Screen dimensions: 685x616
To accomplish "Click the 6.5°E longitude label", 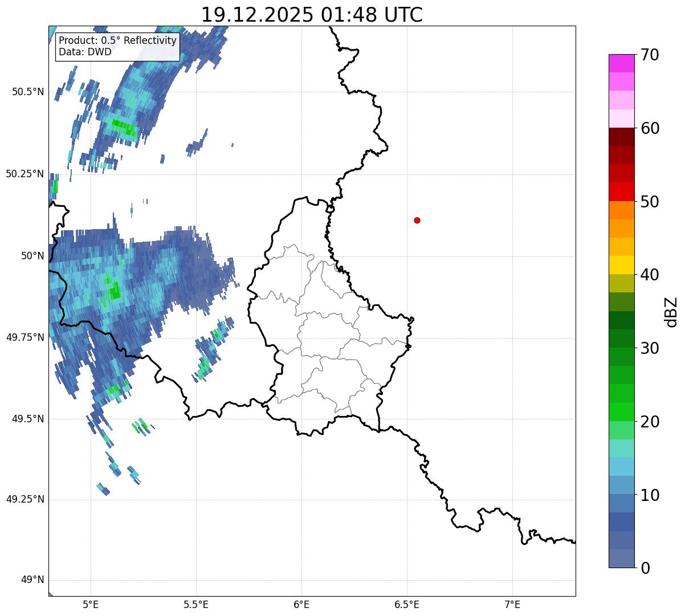I will coord(407,605).
